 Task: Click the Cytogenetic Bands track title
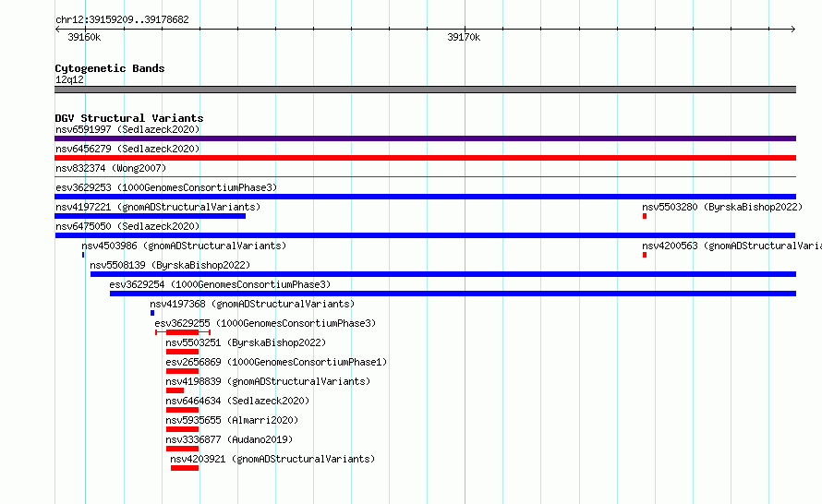110,68
